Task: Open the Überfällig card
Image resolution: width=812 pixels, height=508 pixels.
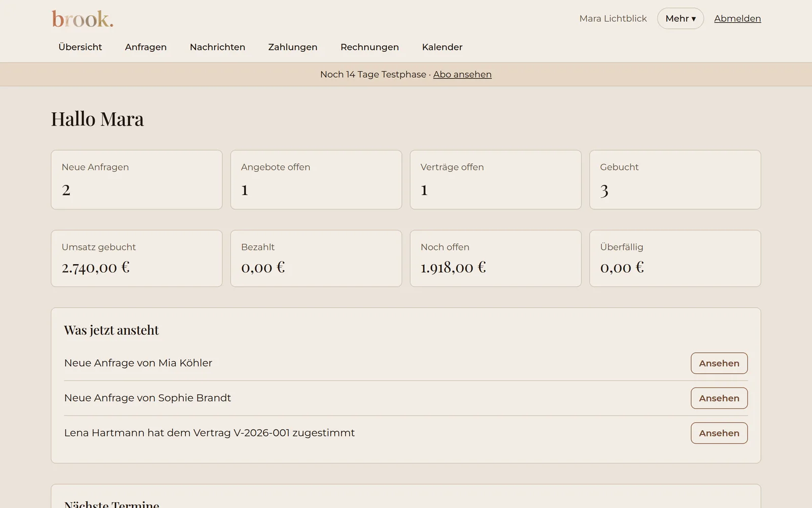Action: pos(675,258)
